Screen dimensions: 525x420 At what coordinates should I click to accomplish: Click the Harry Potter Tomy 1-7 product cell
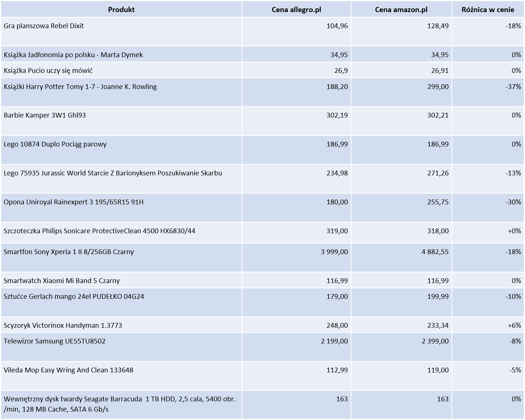tap(80, 87)
